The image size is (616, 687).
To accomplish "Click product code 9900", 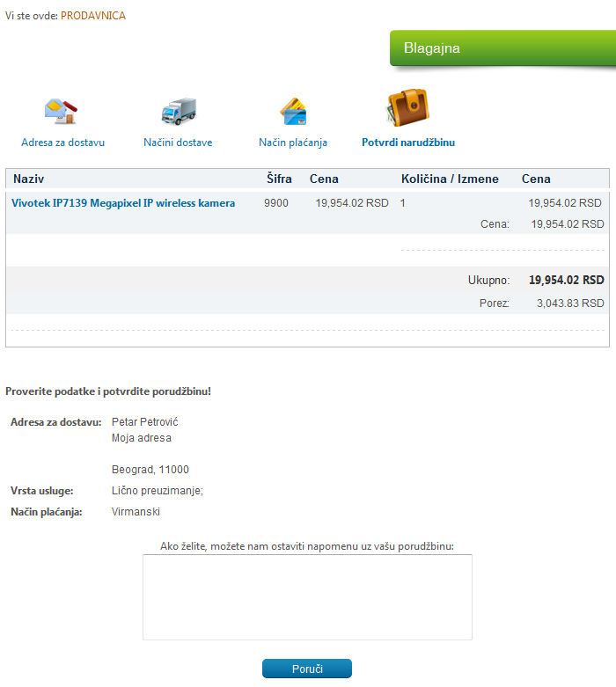I will point(276,203).
